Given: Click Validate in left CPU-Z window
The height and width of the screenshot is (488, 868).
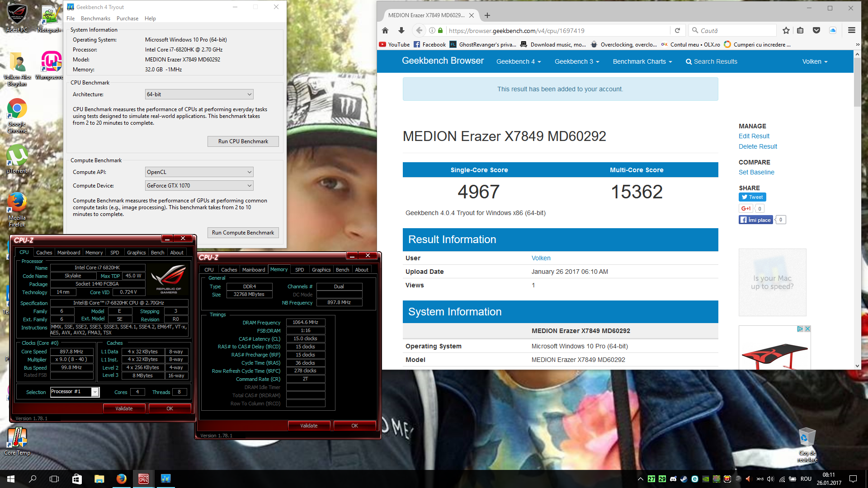Looking at the screenshot, I should coord(124,408).
